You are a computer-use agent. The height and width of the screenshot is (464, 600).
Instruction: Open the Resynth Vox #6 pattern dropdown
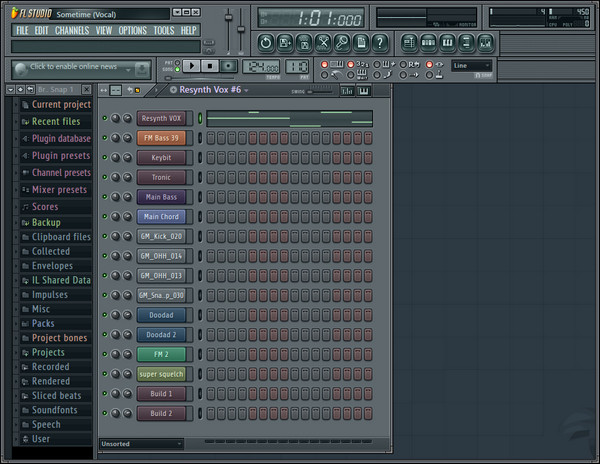tap(245, 90)
